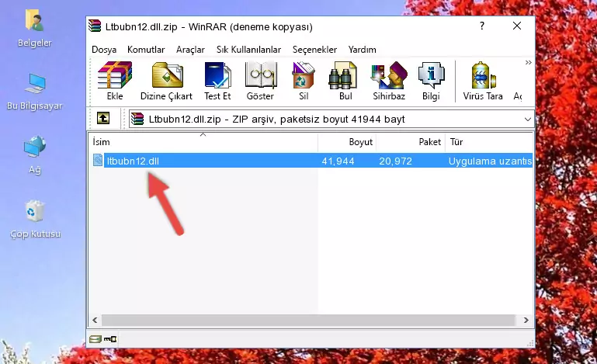Click the WinRAR title bar icon
Viewport: 597px width, 364px height.
pyautogui.click(x=95, y=26)
